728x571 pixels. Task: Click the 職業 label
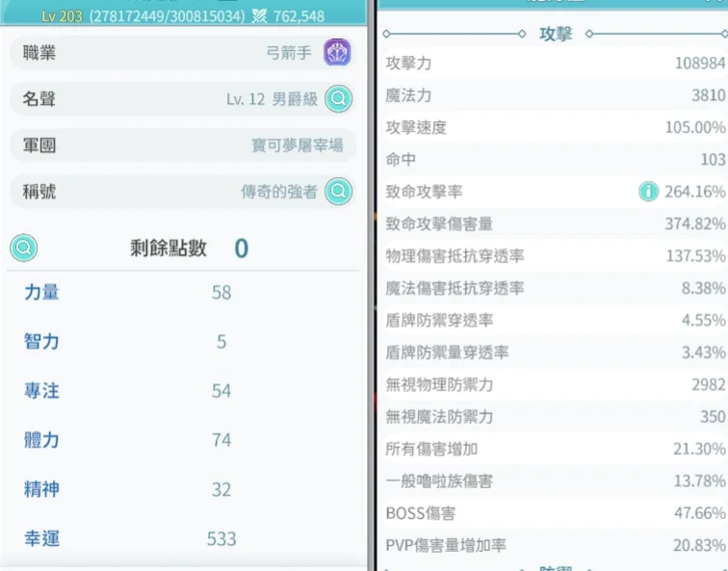39,53
